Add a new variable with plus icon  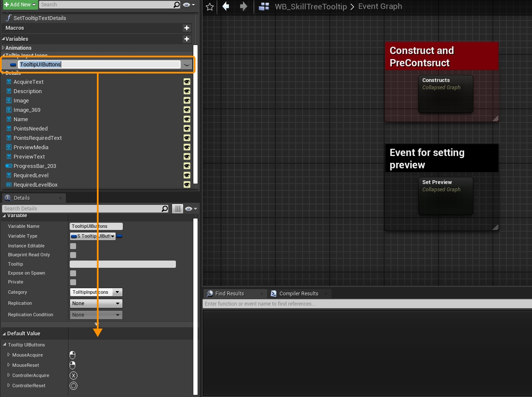187,39
